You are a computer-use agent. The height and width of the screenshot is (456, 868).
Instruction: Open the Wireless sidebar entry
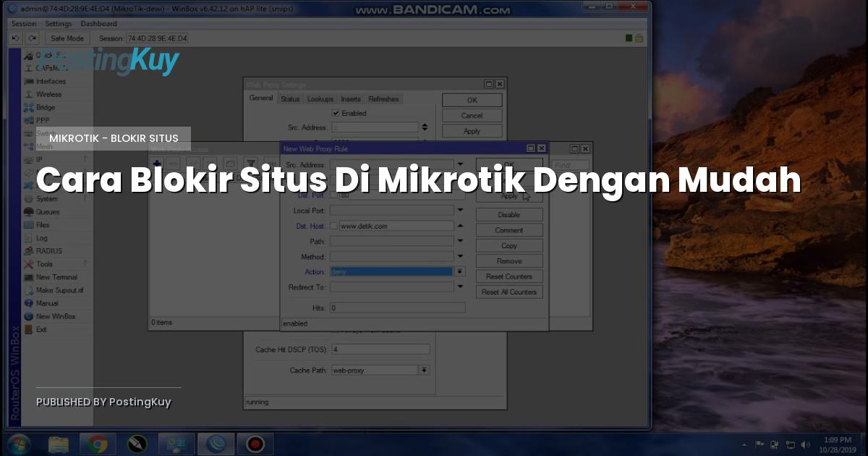coord(48,94)
